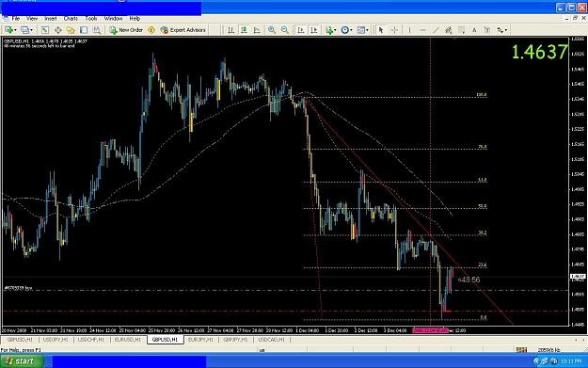Toggle Chart Shift from right border
This screenshot has height=368, width=588.
point(314,30)
